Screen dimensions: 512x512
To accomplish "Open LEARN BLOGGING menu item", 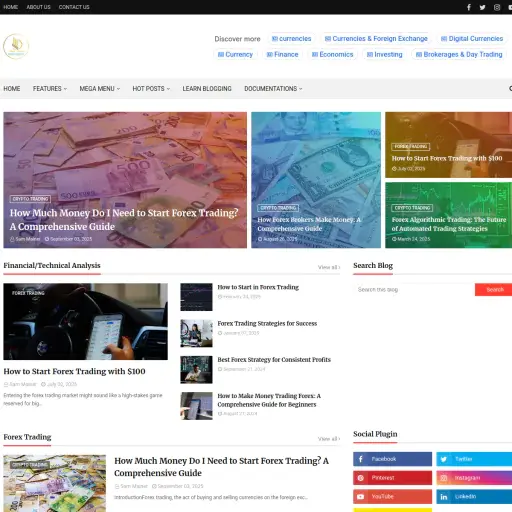I will [x=207, y=89].
